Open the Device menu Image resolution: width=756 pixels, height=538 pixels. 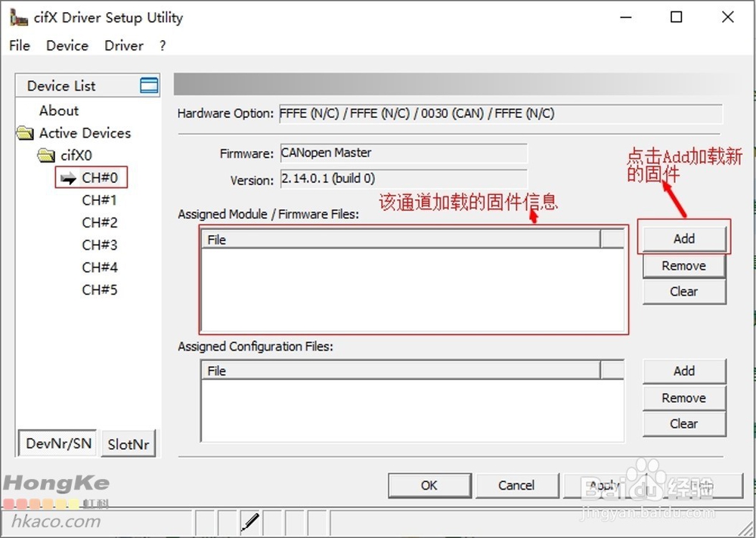coord(67,45)
